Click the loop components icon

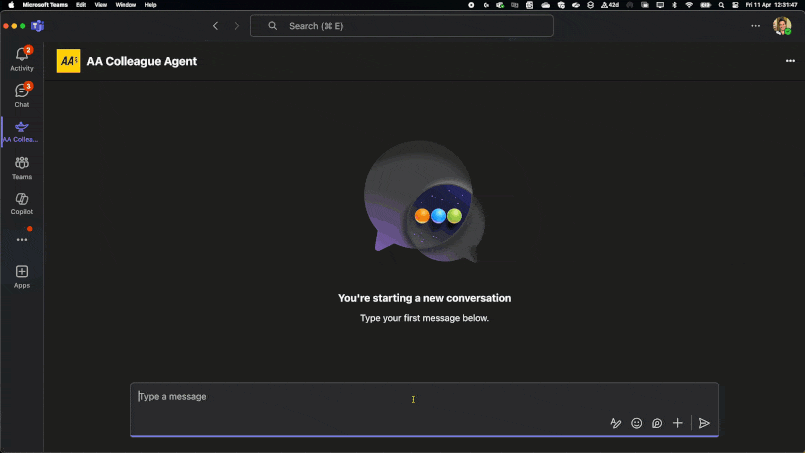657,423
